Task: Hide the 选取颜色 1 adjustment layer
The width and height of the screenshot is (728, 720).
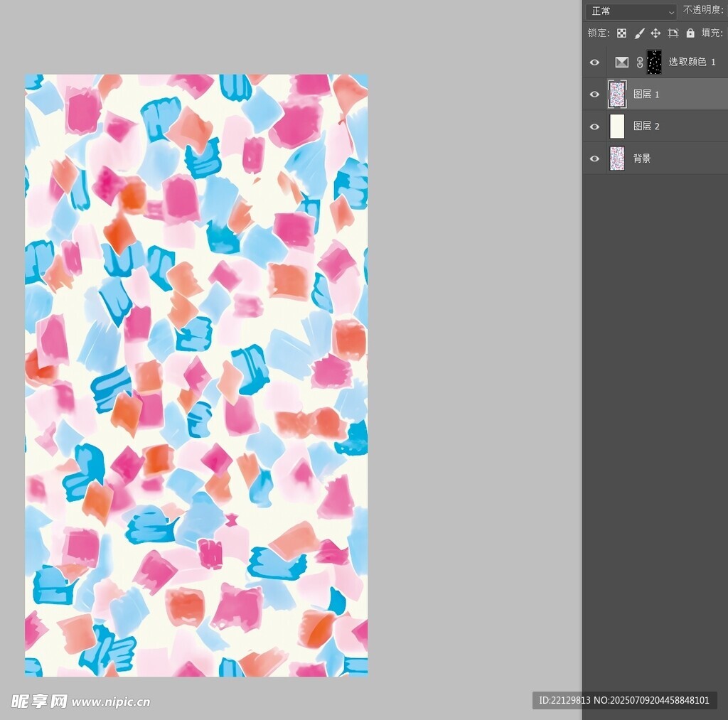Action: tap(594, 63)
